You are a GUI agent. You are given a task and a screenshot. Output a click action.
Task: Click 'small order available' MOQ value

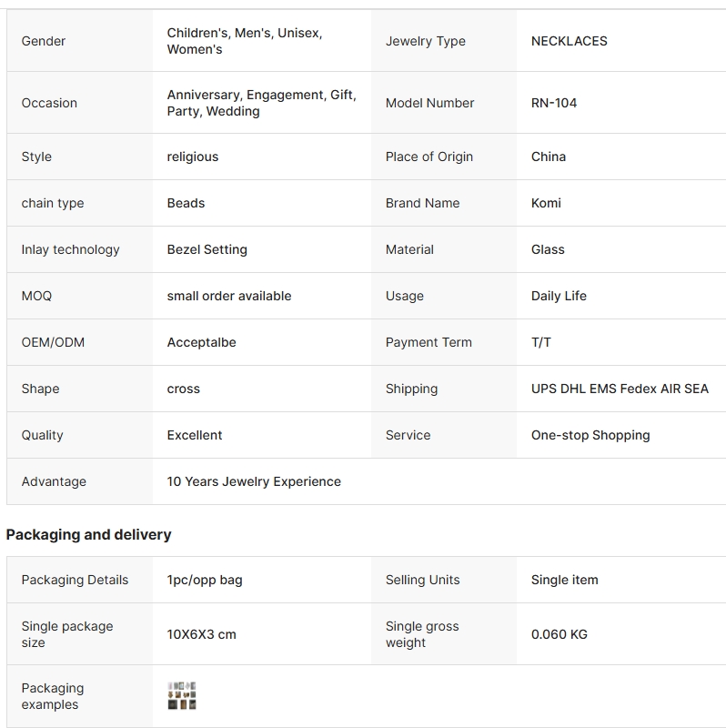point(228,296)
